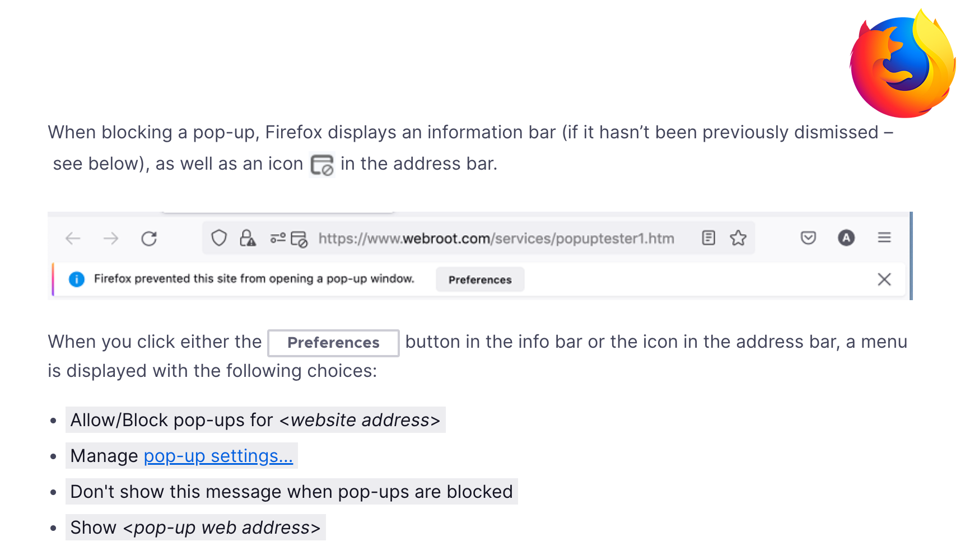This screenshot has height=560, width=979.
Task: Select "Allow/Block pop-ups for website address" option
Action: pyautogui.click(x=255, y=420)
